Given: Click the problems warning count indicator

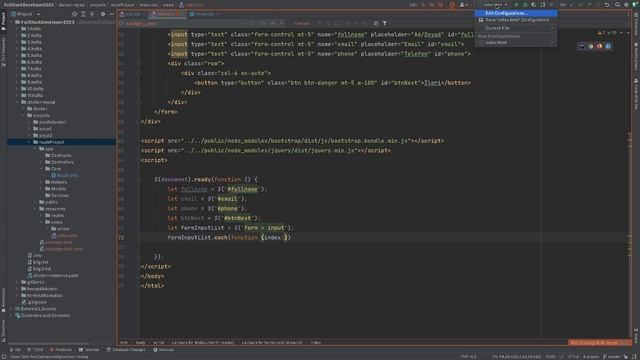Looking at the screenshot, I should coord(608,33).
